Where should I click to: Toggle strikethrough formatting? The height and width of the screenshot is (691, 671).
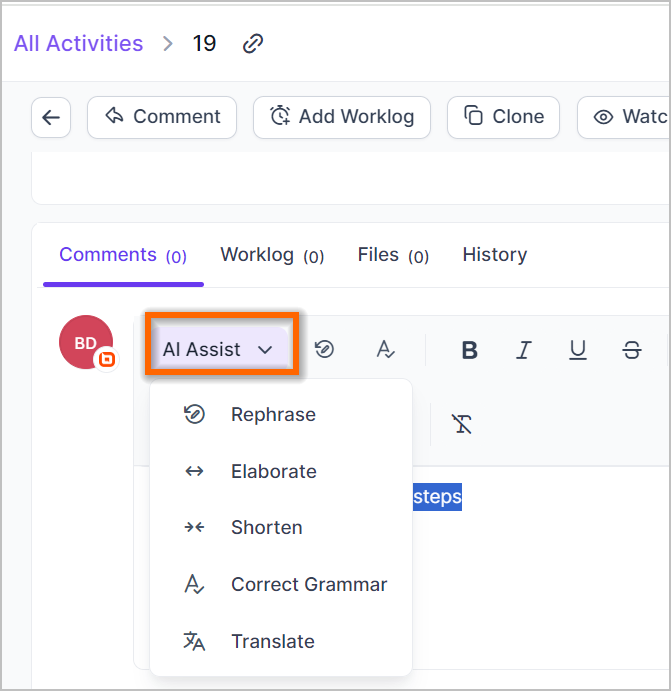(x=632, y=350)
